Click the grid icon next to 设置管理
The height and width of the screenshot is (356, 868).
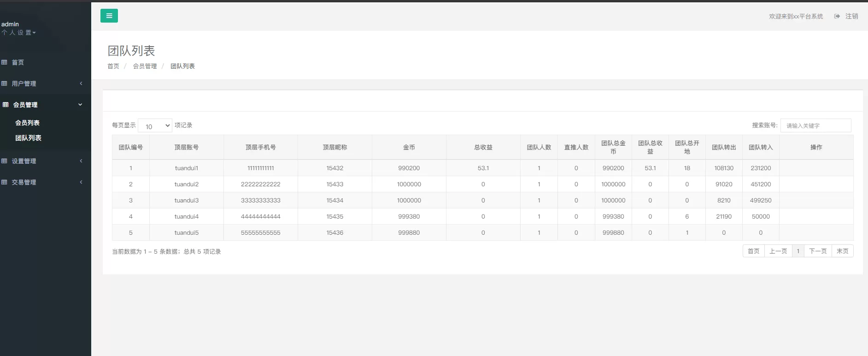click(x=4, y=161)
